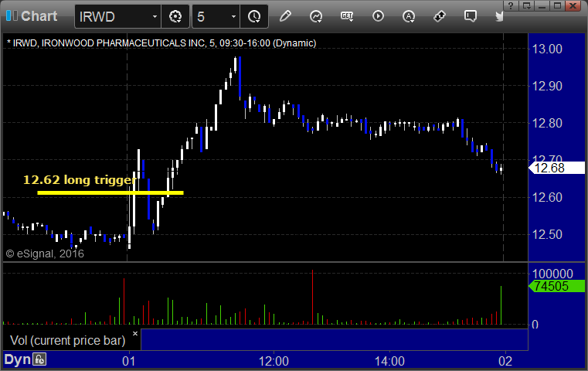Close the chart window with red X
Screen dimensions: 588x371
(573, 5)
